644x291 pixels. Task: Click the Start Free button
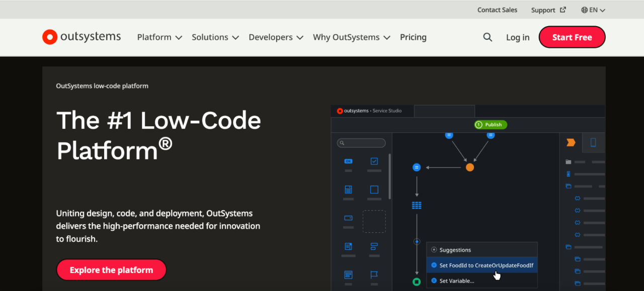(x=572, y=37)
